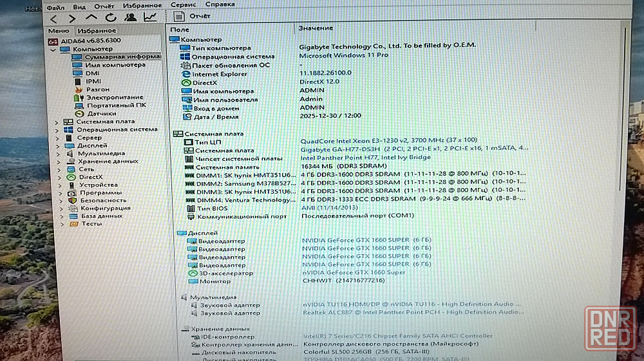Click the Back navigation arrow in toolbar
Image resolution: width=644 pixels, height=361 pixels.
(x=54, y=18)
